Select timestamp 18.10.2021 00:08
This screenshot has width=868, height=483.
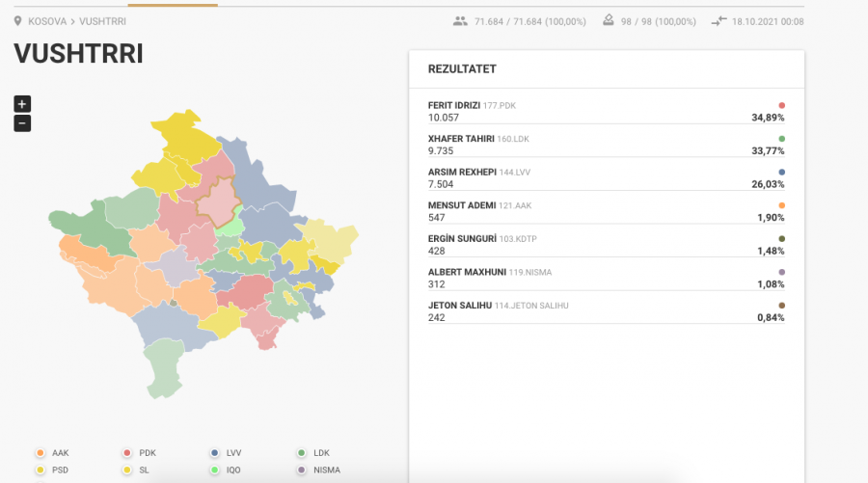pos(768,21)
